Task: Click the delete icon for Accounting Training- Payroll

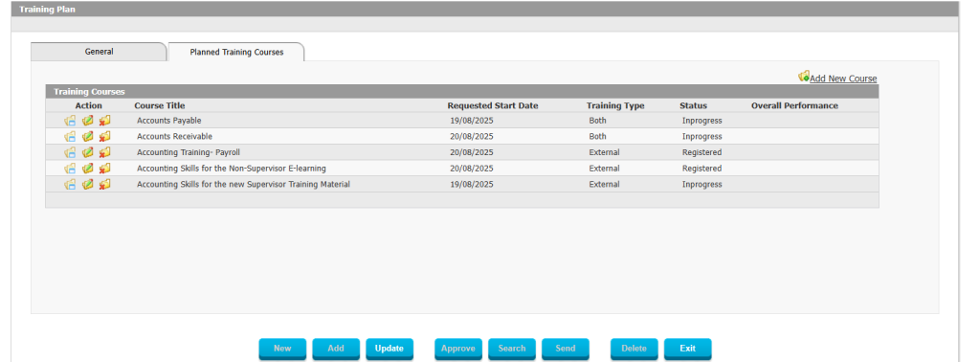Action: pos(104,152)
